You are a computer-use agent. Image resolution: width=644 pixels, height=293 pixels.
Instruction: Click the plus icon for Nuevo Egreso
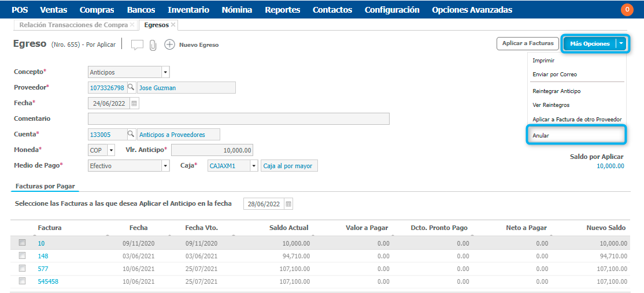coord(169,44)
